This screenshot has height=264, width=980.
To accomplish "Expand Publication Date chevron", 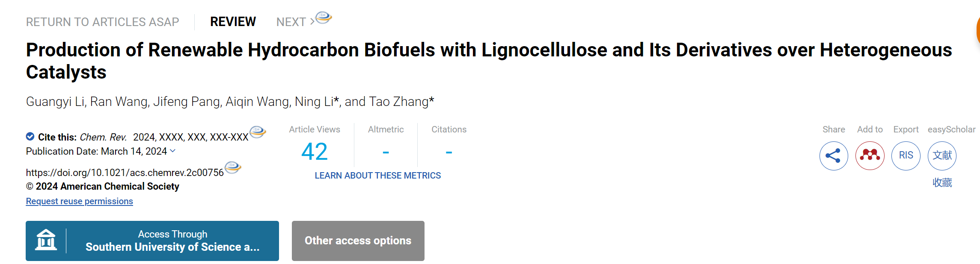I will 173,151.
